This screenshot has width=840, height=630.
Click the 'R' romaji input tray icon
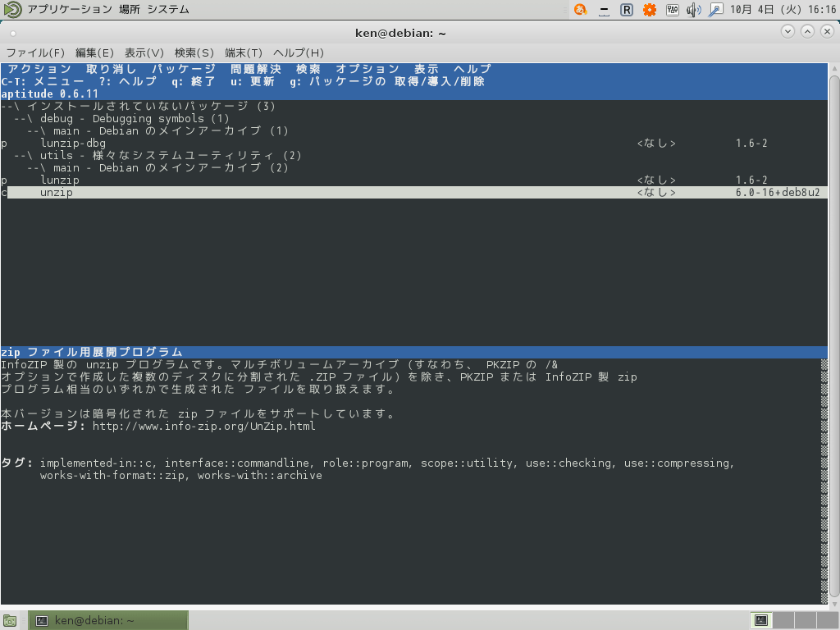(626, 10)
